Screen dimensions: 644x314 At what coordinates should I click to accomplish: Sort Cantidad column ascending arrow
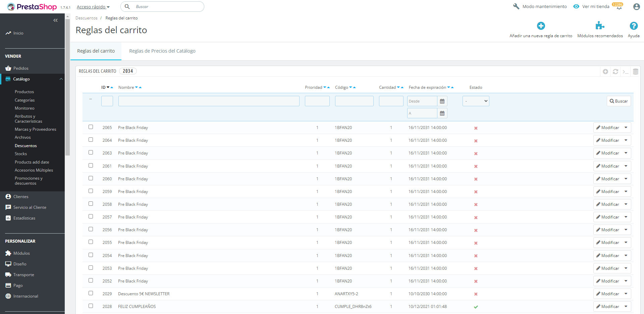(402, 87)
